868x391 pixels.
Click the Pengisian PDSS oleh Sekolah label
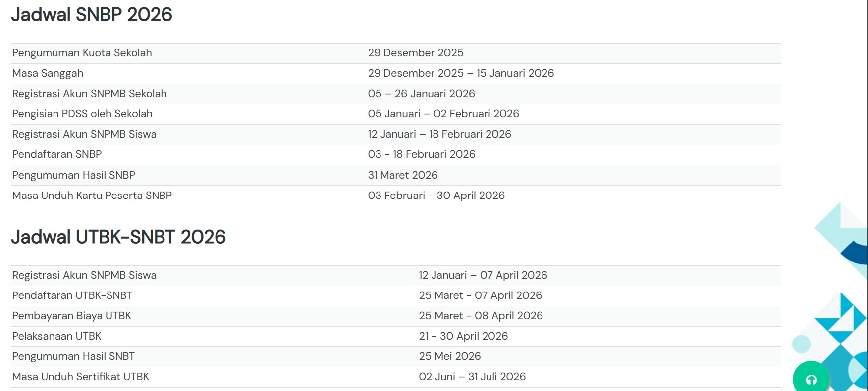(83, 114)
